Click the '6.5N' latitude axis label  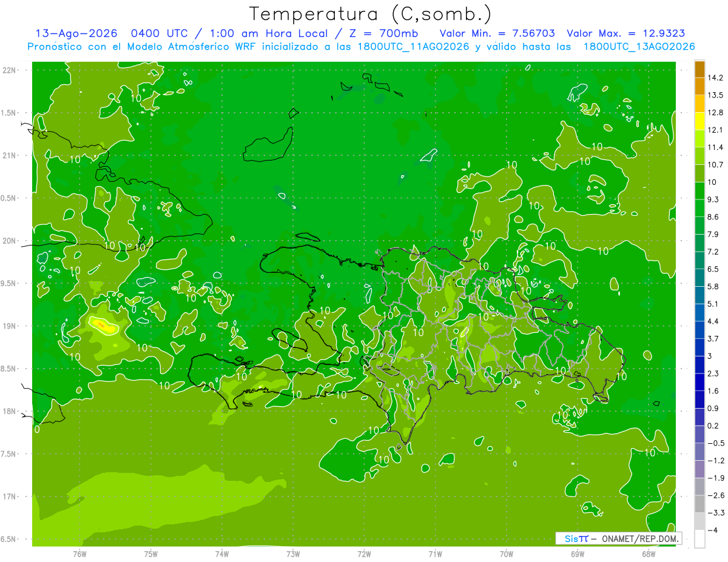(9, 540)
